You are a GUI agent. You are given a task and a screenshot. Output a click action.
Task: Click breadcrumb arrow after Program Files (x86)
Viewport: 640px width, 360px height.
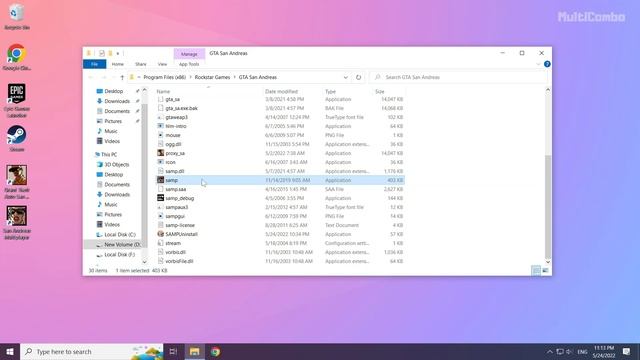[191, 77]
